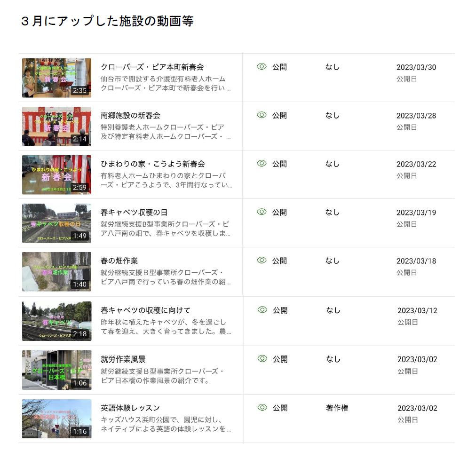The height and width of the screenshot is (459, 476).
Task: Click description starting キッズハウス浜町公園で
Action: 166,424
